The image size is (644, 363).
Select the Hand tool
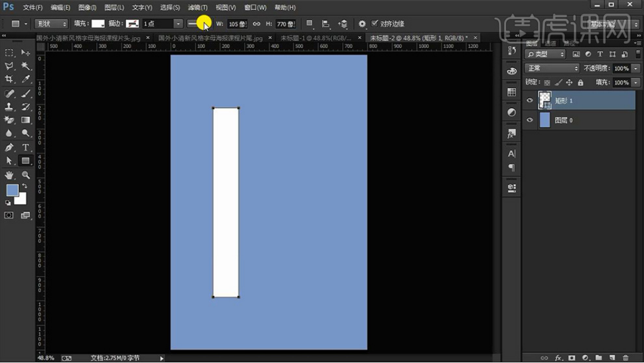coord(9,175)
